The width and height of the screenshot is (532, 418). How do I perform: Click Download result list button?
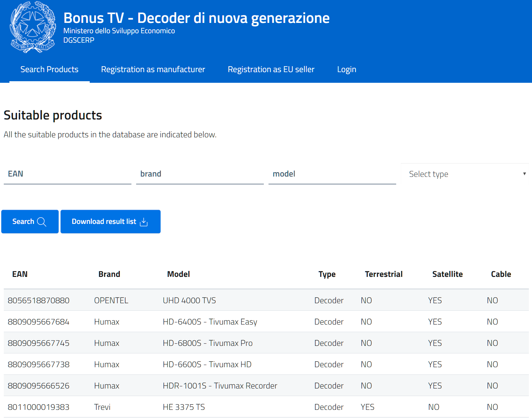click(110, 222)
